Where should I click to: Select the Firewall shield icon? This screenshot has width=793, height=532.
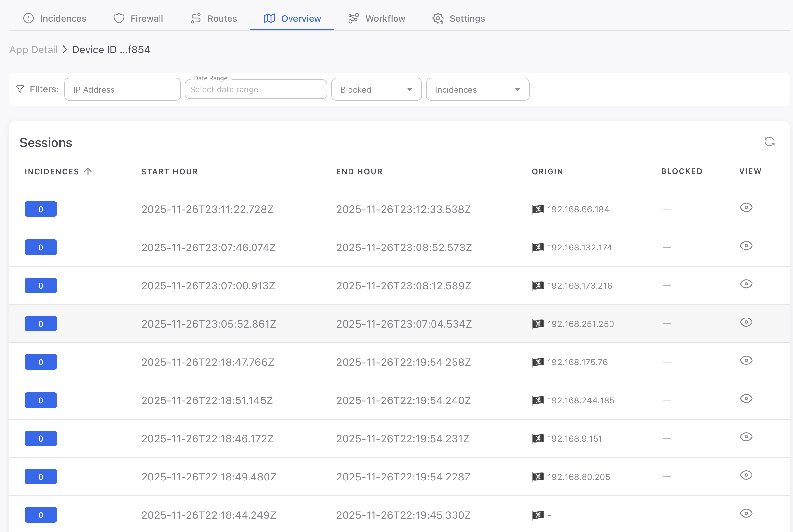tap(118, 18)
